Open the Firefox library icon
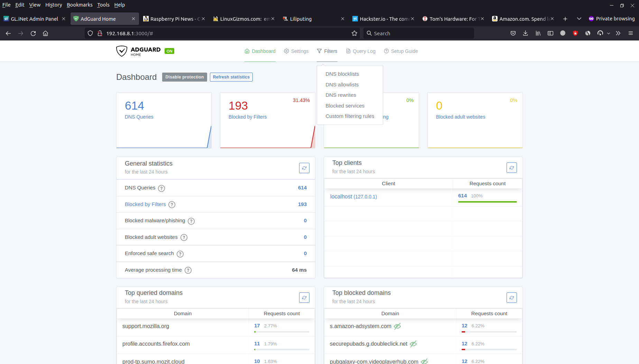This screenshot has width=639, height=364. [538, 34]
